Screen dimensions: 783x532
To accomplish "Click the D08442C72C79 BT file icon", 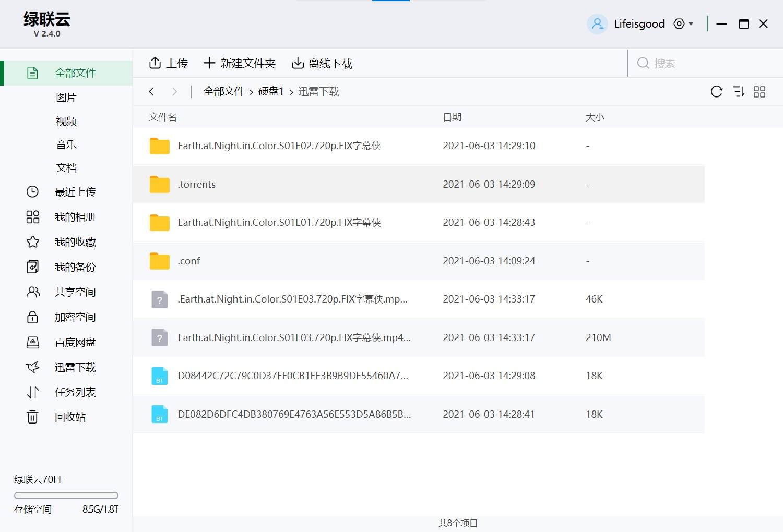I will [160, 376].
